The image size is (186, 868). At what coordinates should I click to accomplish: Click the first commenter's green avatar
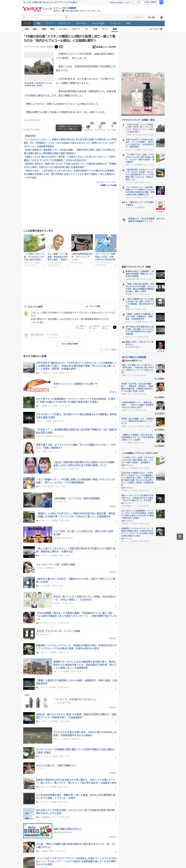(x=26, y=314)
